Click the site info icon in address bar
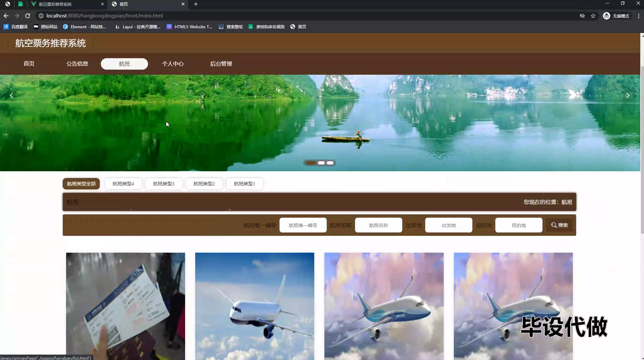The height and width of the screenshot is (360, 644). (41, 16)
